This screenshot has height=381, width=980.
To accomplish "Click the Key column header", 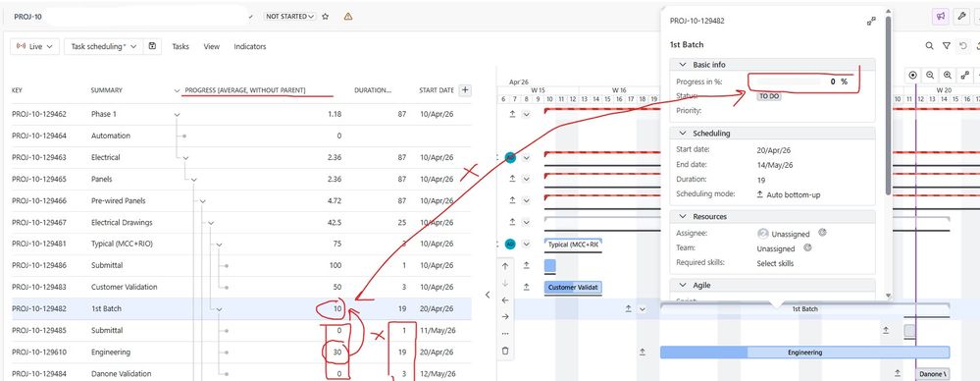I will (x=17, y=90).
